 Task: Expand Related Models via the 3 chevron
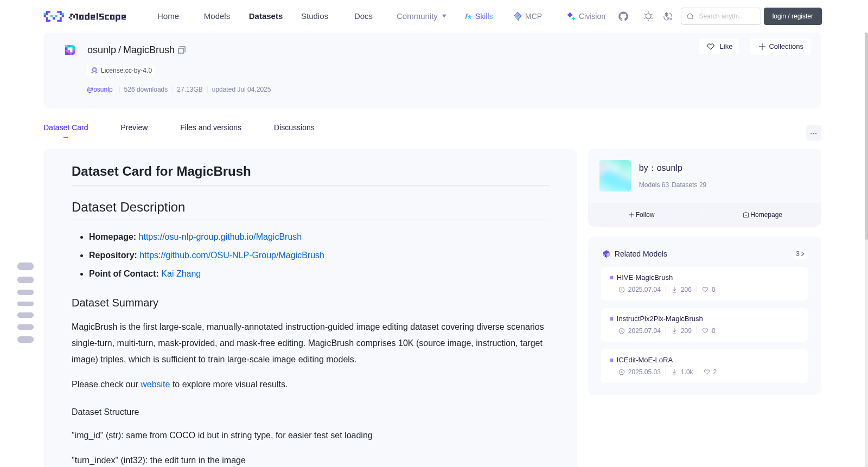(x=800, y=254)
